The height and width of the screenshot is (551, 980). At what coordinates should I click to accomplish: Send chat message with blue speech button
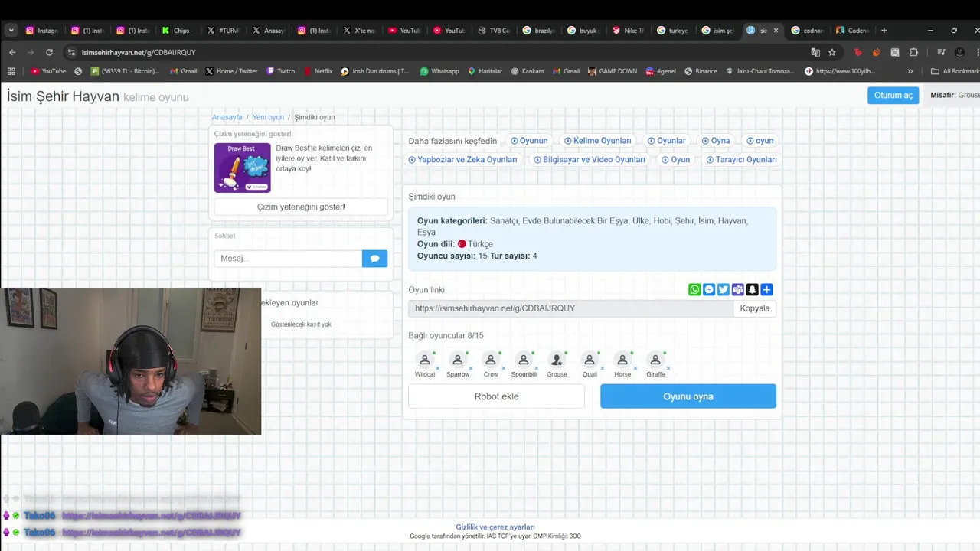coord(374,259)
